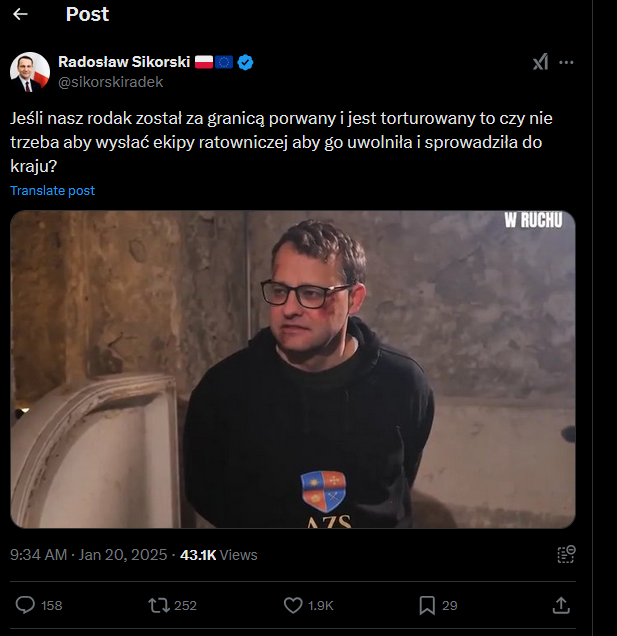Click the share upload arrow icon
This screenshot has height=636, width=617.
(562, 605)
